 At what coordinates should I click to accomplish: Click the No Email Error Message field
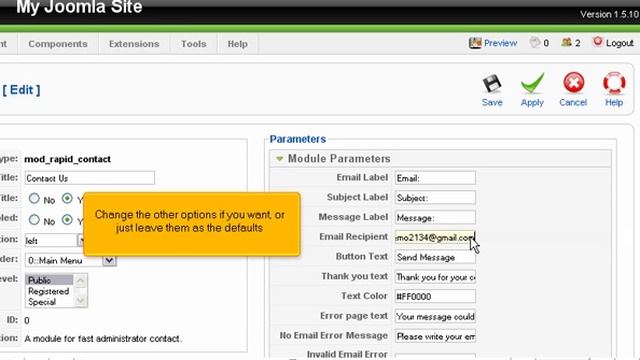tap(435, 336)
